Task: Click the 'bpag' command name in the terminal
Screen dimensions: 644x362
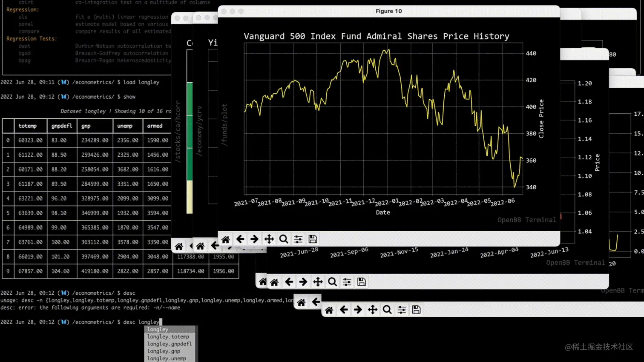Action: (24, 60)
